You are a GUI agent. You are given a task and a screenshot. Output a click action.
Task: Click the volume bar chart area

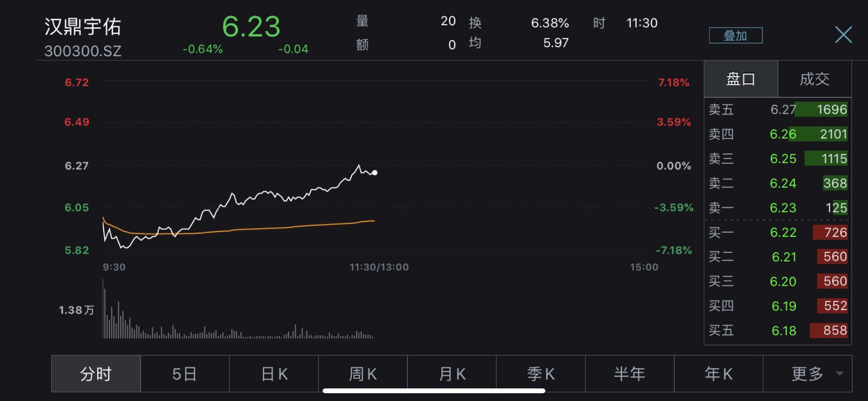pyautogui.click(x=237, y=315)
